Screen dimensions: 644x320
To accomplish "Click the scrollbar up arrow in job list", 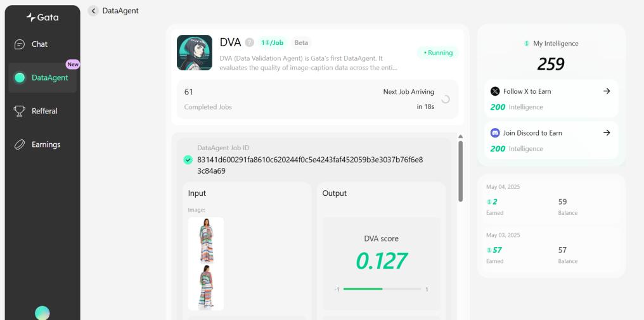I will click(x=460, y=136).
